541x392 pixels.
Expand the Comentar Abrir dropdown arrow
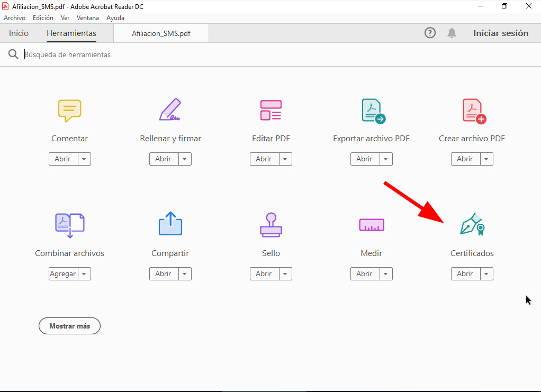pos(84,159)
